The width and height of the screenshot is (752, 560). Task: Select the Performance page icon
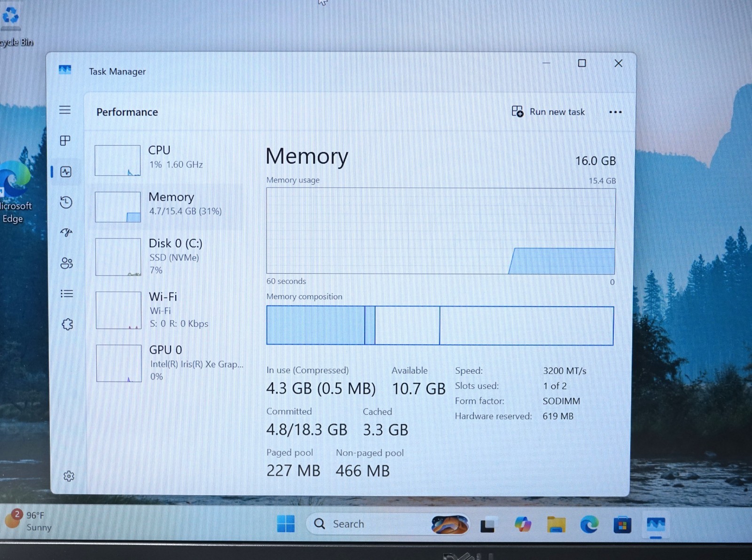(x=66, y=172)
